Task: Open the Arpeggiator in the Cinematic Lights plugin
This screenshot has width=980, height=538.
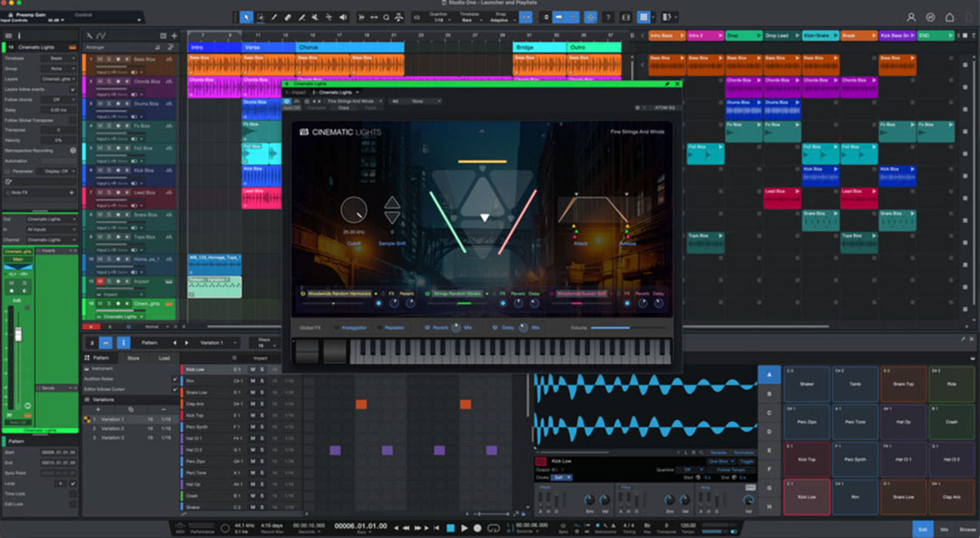Action: [x=353, y=327]
